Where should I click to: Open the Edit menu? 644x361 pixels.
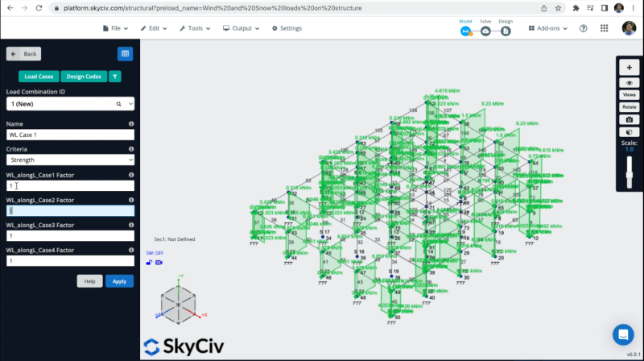(x=154, y=28)
